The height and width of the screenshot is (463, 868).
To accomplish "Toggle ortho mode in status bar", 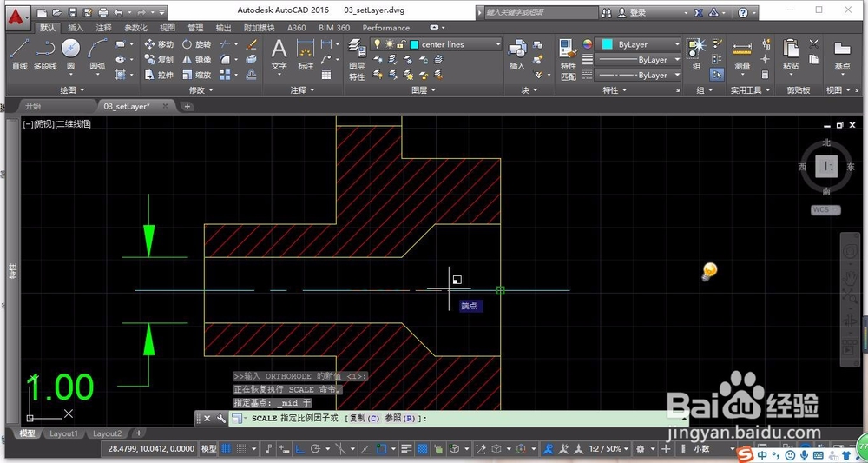I will coord(299,448).
